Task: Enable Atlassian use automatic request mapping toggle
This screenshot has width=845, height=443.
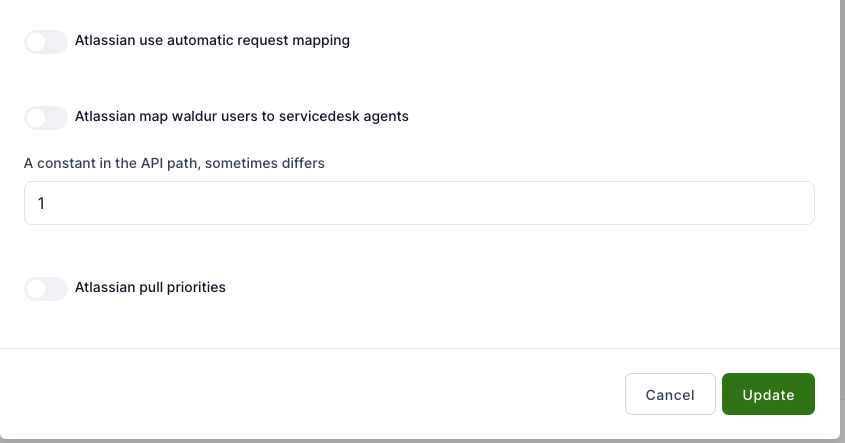Action: pyautogui.click(x=46, y=42)
